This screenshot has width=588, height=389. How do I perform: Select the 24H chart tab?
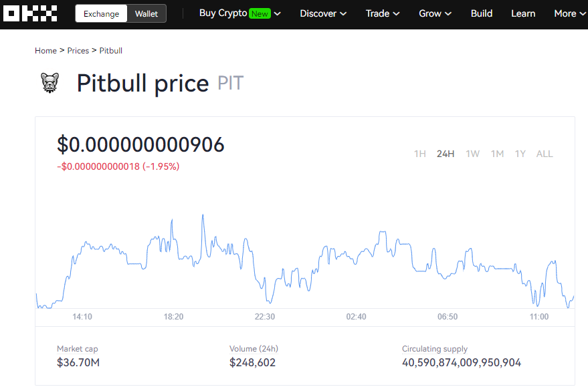pos(446,154)
